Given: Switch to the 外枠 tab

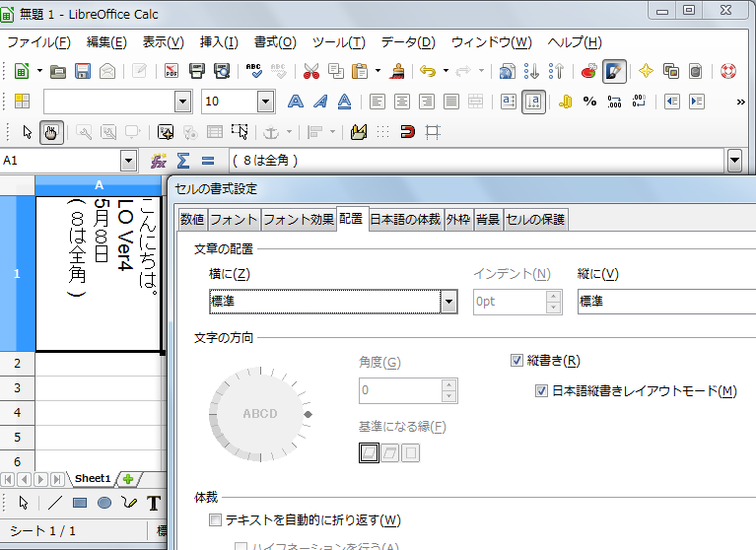Looking at the screenshot, I should click(458, 220).
